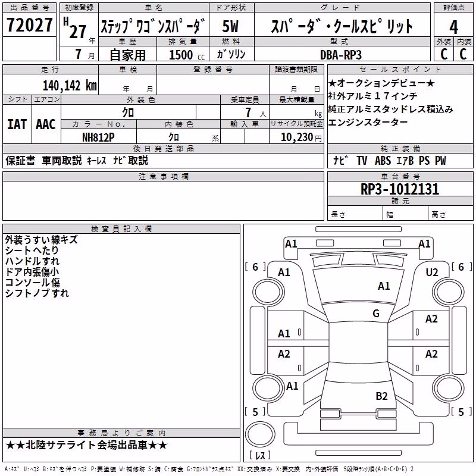This screenshot has height=476, width=476.
Task: Select the ガソリン fuel type
Action: click(x=231, y=54)
